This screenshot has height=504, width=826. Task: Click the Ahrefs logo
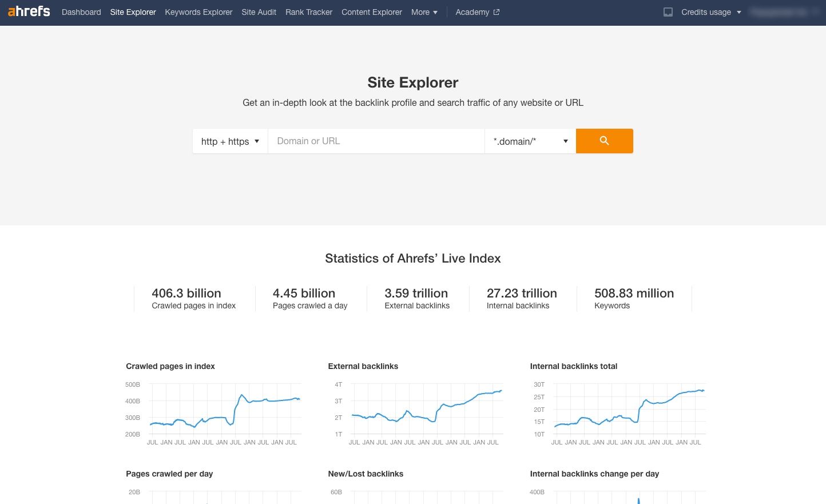[29, 11]
